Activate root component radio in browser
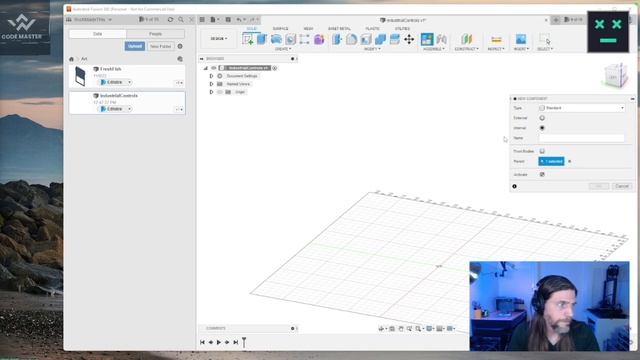 click(x=275, y=68)
